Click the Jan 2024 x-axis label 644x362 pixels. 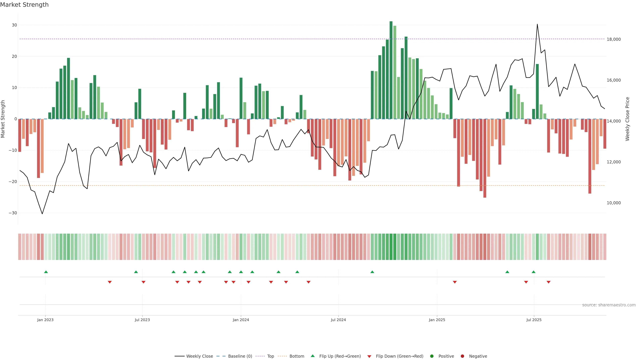point(241,320)
